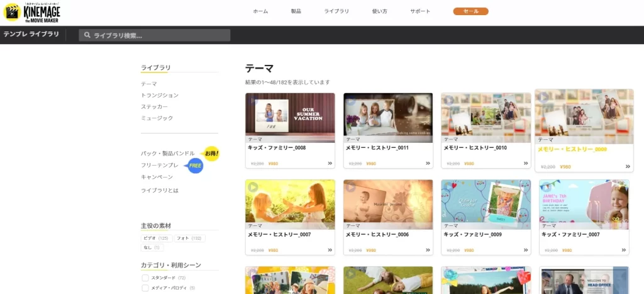Image resolution: width=644 pixels, height=294 pixels.
Task: Open the 使い方 menu
Action: [x=379, y=11]
